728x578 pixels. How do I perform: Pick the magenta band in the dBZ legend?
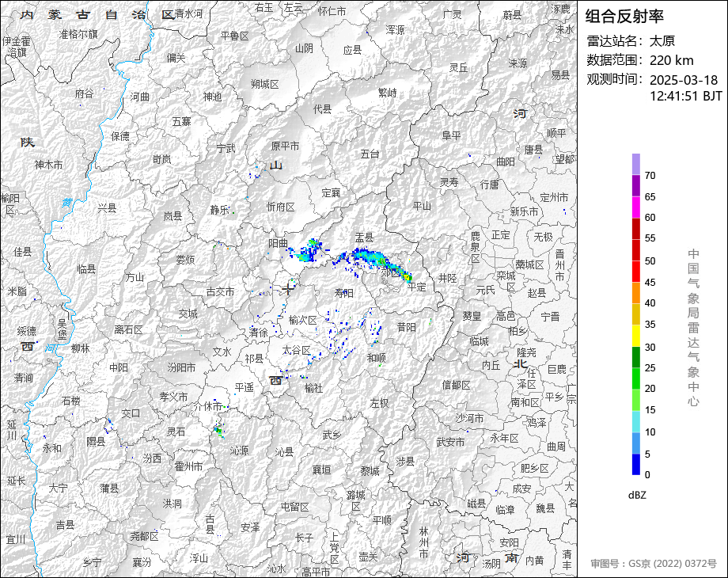coord(636,207)
